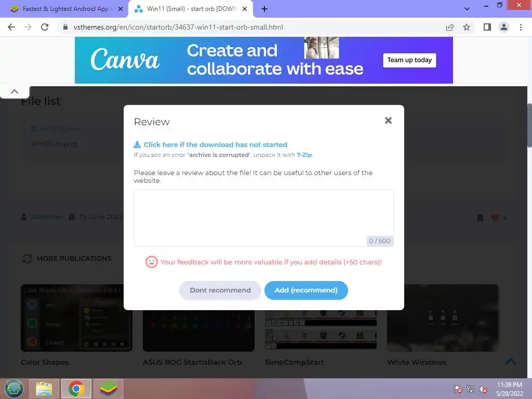The image size is (532, 399).
Task: Open File Explorer from the taskbar
Action: click(x=44, y=389)
